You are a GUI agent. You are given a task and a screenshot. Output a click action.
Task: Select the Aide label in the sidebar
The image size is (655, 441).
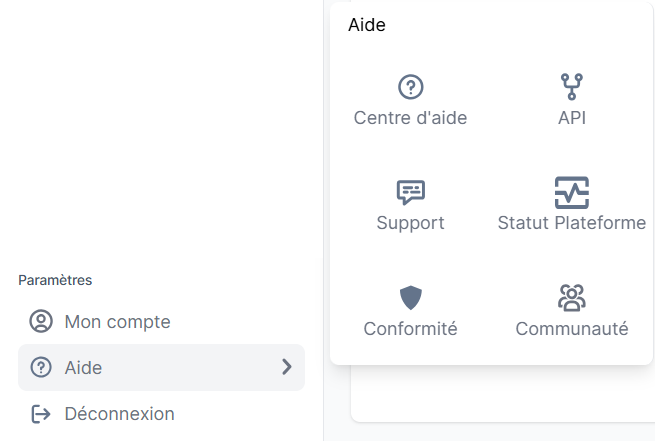tap(83, 368)
